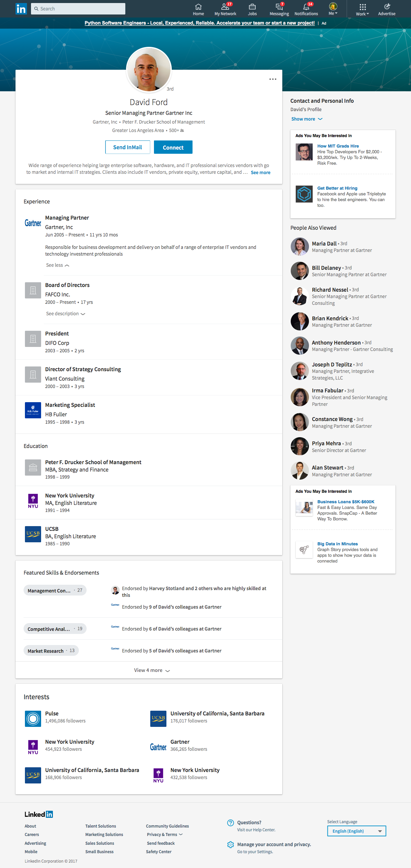Screen dimensions: 411x868
Task: View the Notifications bell icon
Action: (306, 7)
